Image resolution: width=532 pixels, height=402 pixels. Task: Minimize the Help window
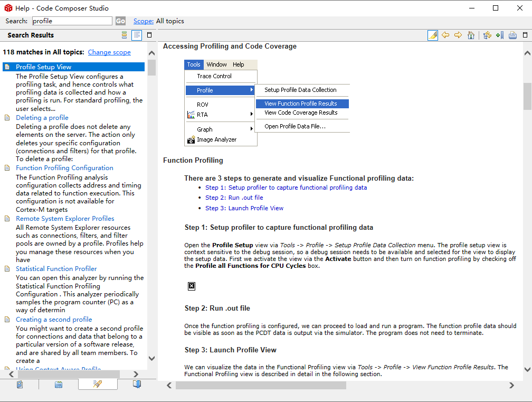pyautogui.click(x=472, y=8)
